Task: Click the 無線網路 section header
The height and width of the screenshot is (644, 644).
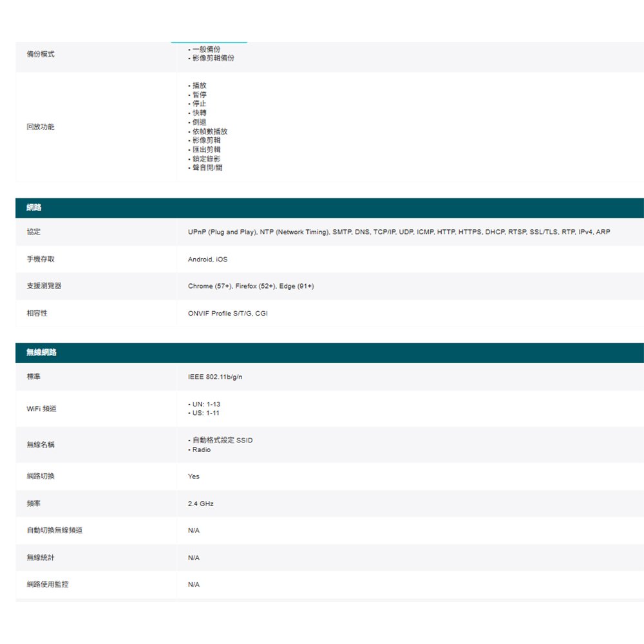Action: click(41, 352)
